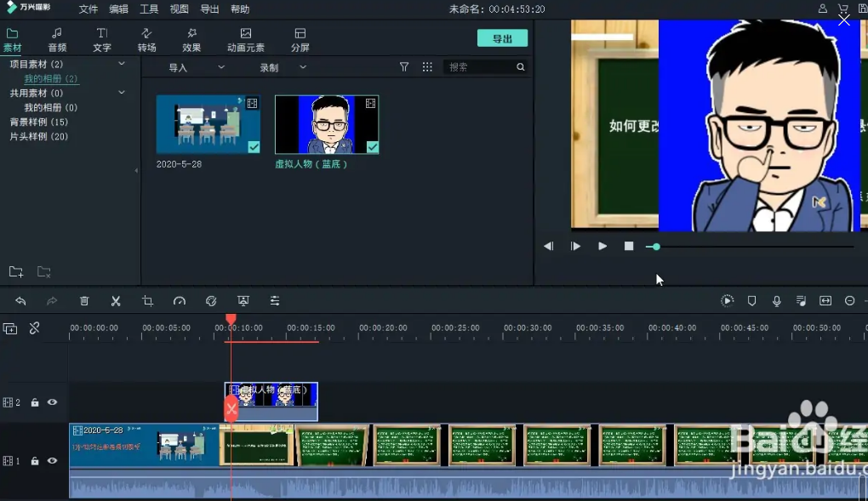The width and height of the screenshot is (868, 501).
Task: Click the preview playback progress slider
Action: point(749,247)
